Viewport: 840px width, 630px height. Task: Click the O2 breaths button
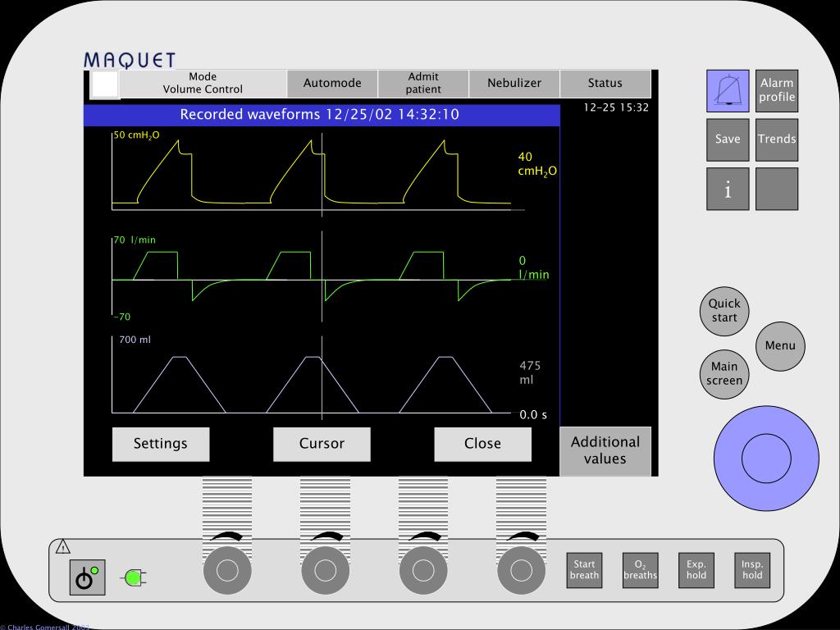[640, 571]
